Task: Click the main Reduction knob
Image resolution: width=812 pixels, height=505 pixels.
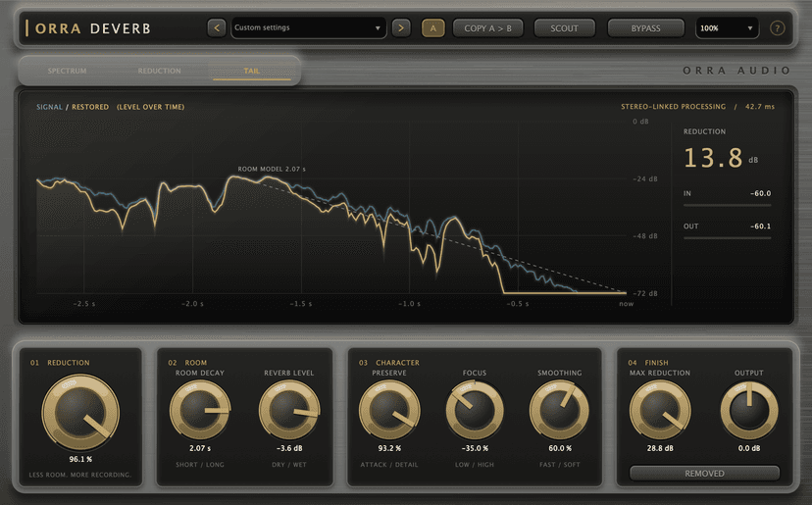Action: tap(80, 413)
